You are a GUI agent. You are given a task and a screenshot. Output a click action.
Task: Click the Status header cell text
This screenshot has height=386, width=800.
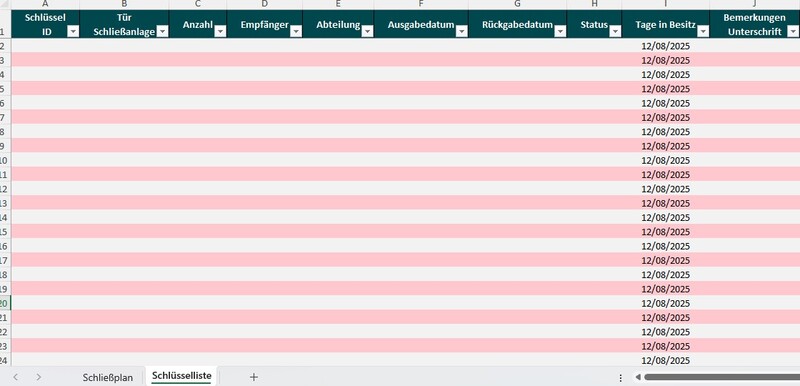coord(594,24)
